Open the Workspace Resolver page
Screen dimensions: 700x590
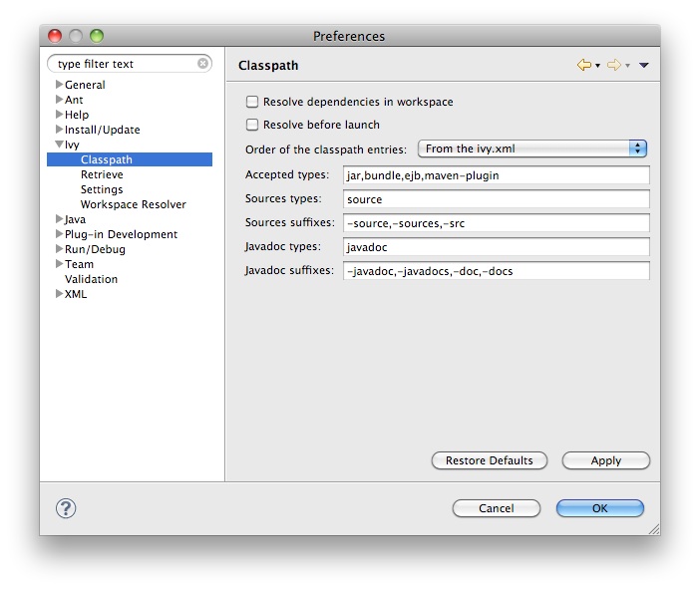click(133, 204)
